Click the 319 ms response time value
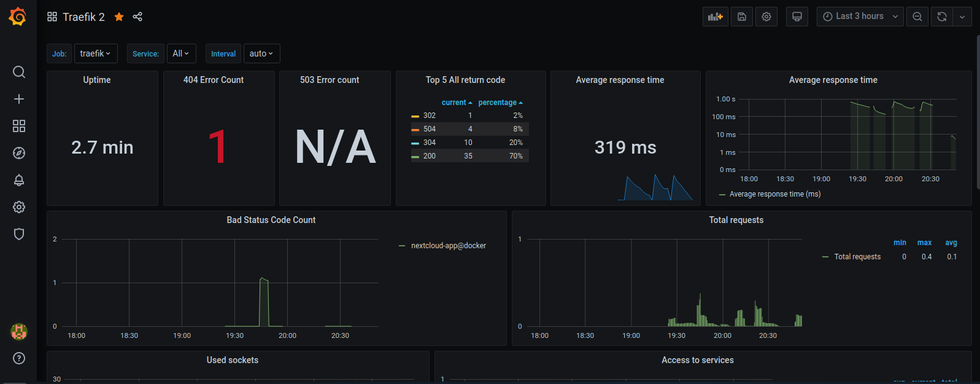 coord(625,147)
